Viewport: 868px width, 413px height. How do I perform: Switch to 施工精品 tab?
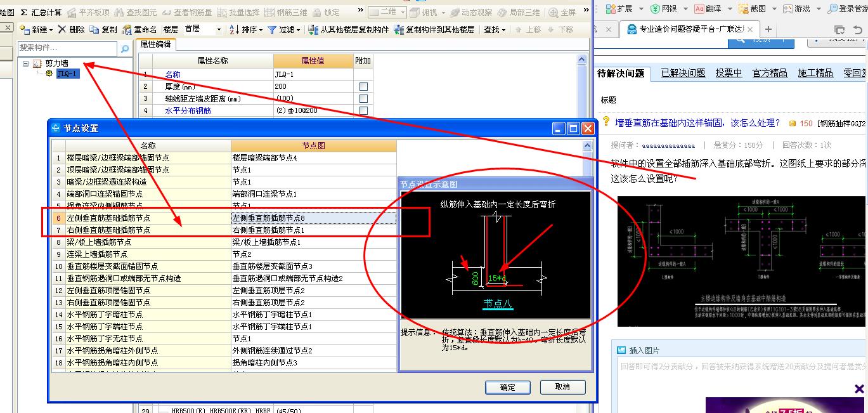tap(815, 73)
